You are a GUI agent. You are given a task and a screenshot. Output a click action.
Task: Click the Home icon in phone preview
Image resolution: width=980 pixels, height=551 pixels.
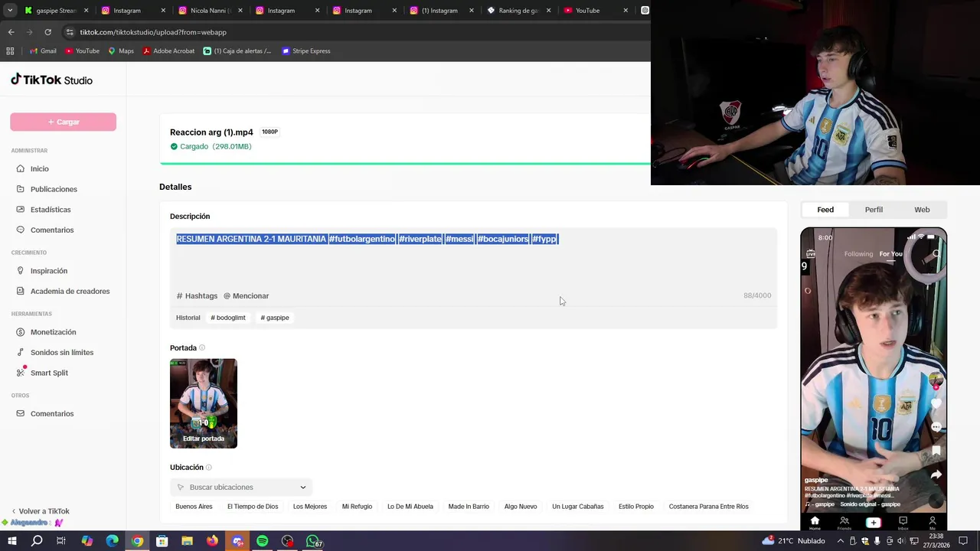(x=815, y=523)
